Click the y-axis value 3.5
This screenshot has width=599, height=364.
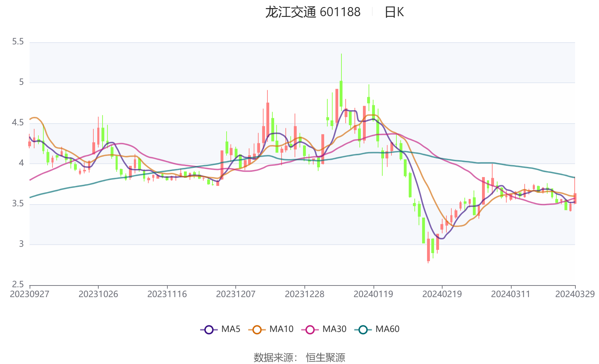[x=18, y=203]
